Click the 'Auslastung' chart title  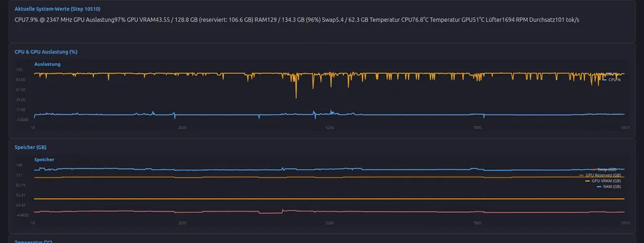point(47,64)
